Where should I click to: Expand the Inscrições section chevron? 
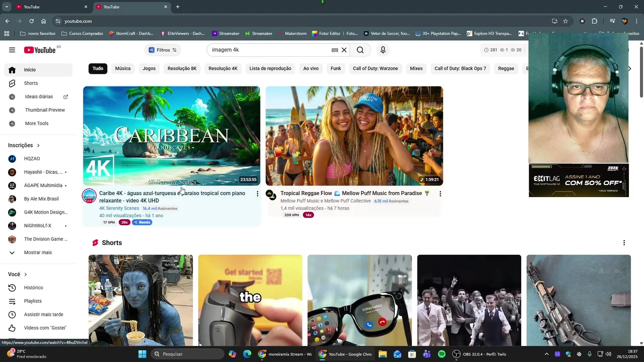(38, 145)
